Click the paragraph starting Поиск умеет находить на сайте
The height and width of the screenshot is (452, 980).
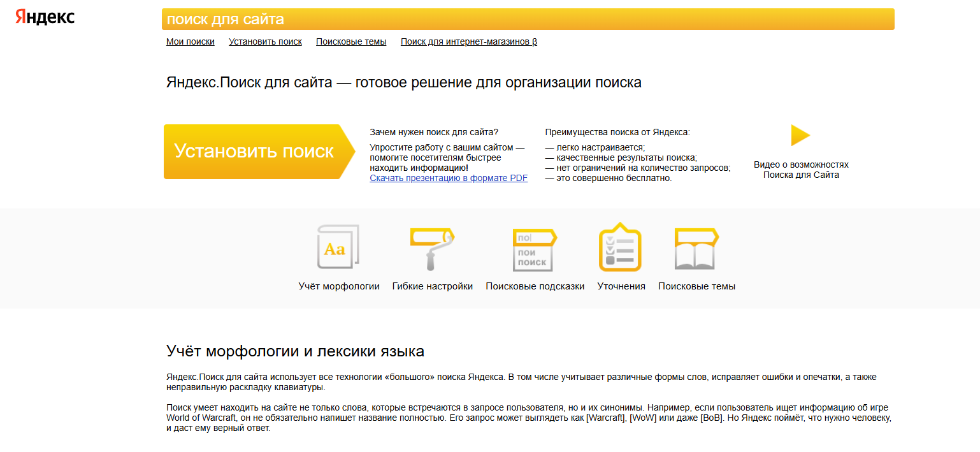pyautogui.click(x=528, y=418)
